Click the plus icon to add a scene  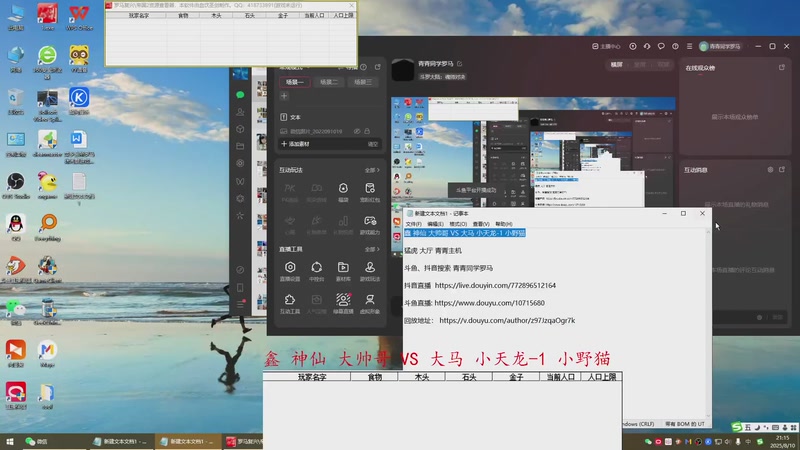coord(284,96)
